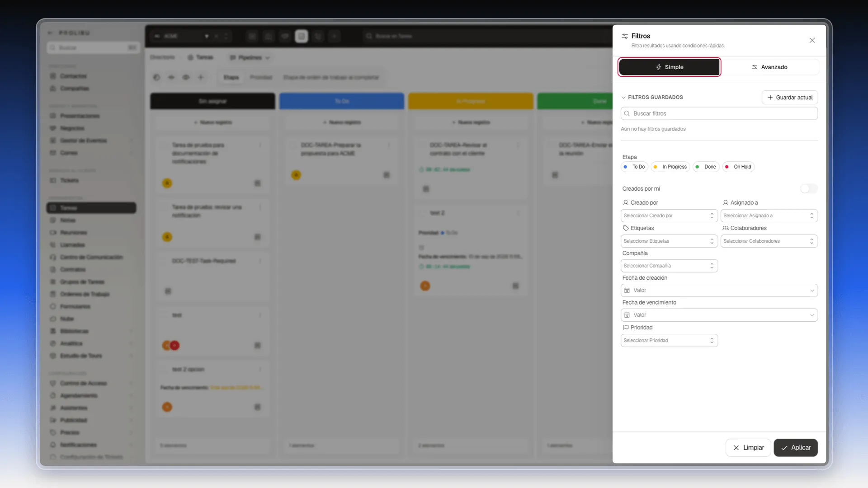Open the Pipelines tab in background board

pyautogui.click(x=250, y=57)
